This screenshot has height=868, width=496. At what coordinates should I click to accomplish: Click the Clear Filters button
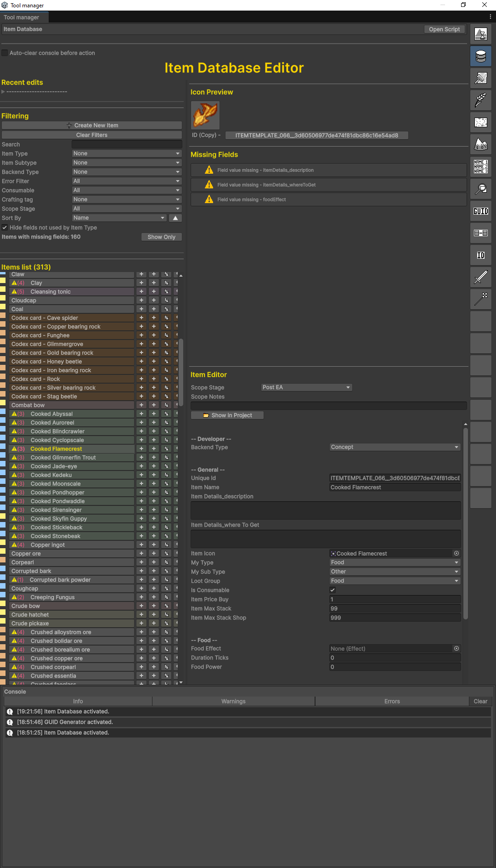(92, 135)
